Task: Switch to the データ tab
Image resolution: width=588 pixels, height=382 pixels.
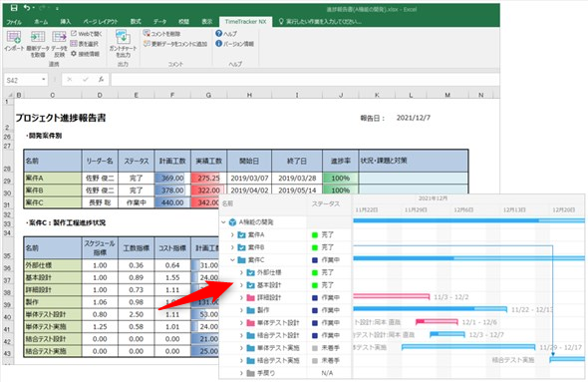Action: pos(159,22)
